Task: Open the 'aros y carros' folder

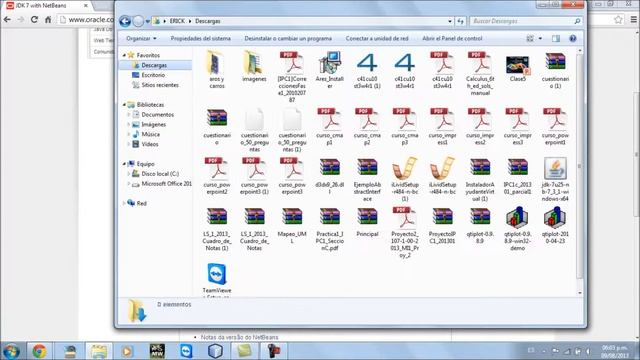Action: (216, 63)
